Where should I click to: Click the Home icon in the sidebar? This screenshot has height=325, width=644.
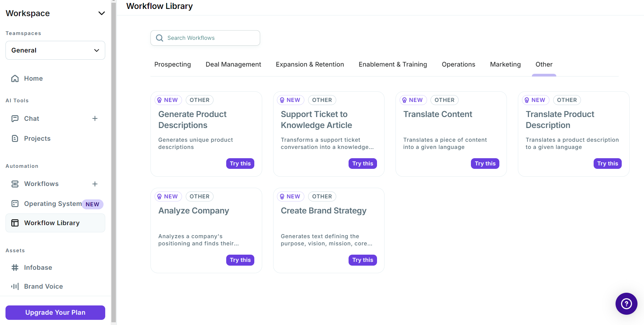15,78
